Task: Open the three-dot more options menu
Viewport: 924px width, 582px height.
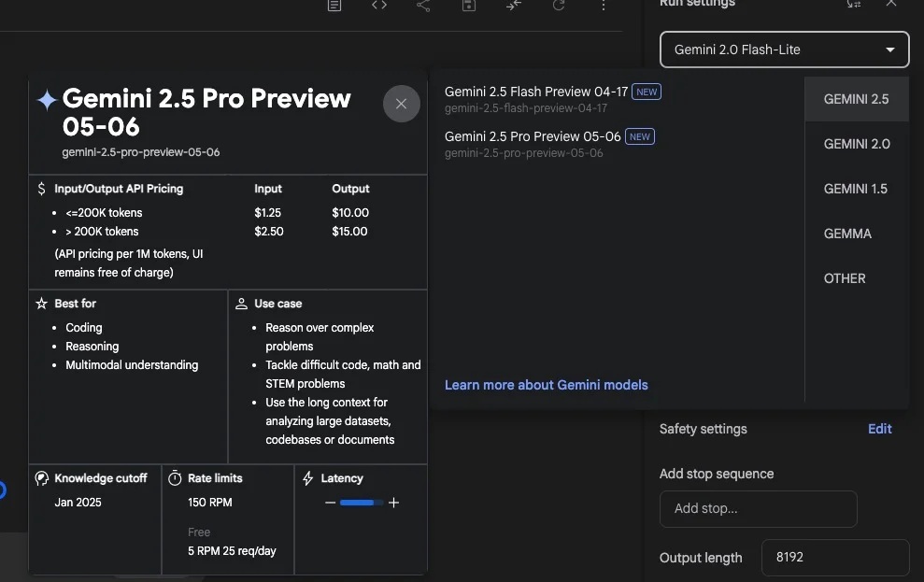Action: pyautogui.click(x=603, y=6)
